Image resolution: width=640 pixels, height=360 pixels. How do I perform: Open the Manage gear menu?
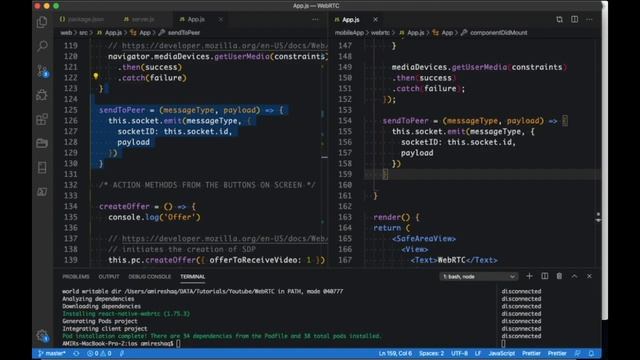42,336
